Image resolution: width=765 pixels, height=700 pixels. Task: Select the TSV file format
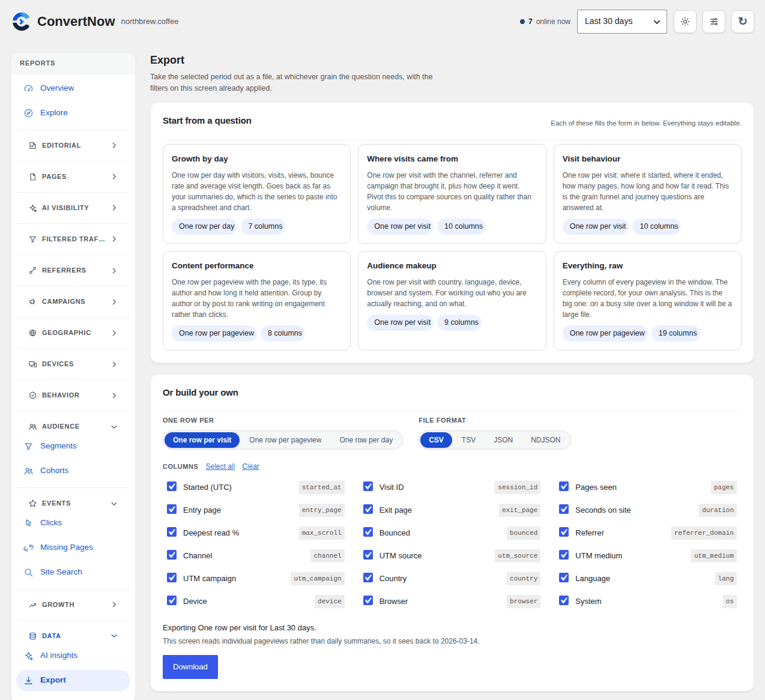[468, 440]
